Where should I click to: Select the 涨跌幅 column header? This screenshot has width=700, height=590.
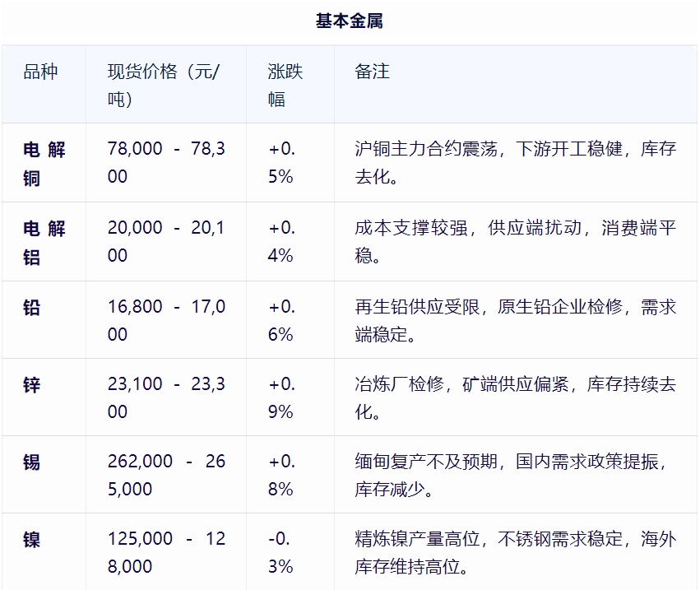(285, 85)
